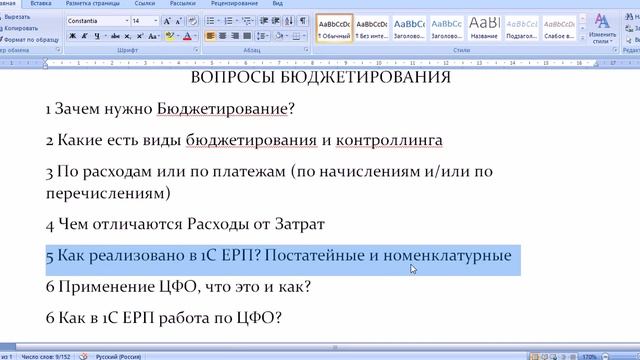Open the numbering dropdown arrow
Viewport: 640px width, 360px height.
pyautogui.click(x=236, y=21)
